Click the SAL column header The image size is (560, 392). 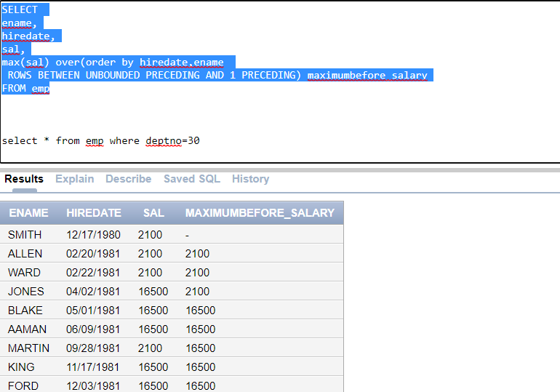153,213
